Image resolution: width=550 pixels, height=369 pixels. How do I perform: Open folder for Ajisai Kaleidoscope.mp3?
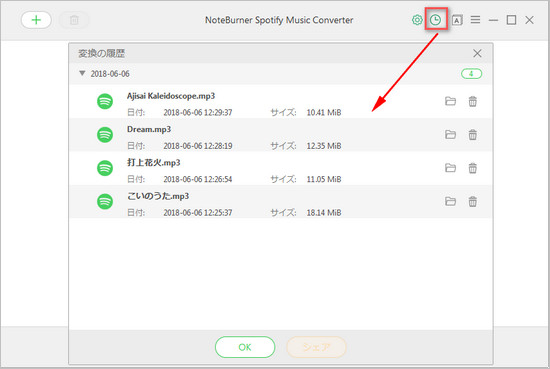[450, 101]
